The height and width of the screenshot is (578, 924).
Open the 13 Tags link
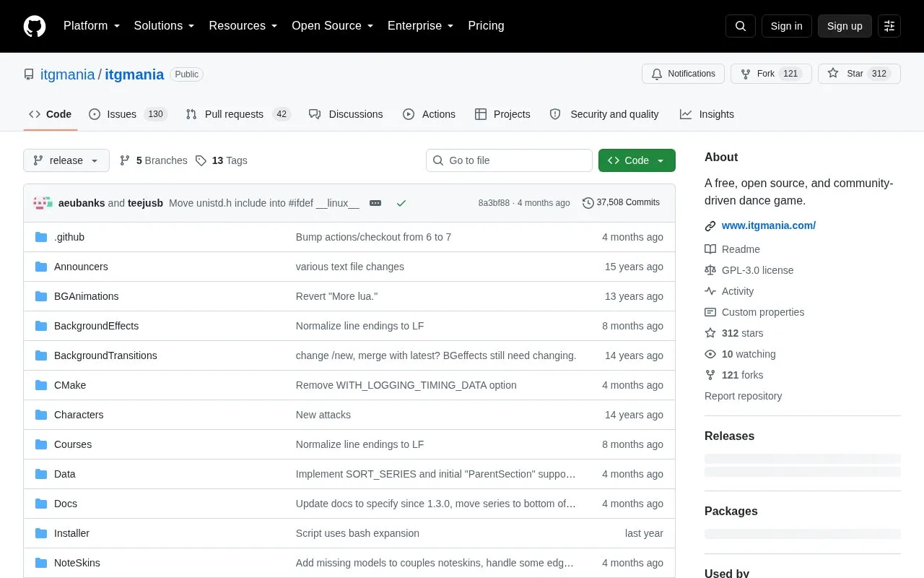(221, 160)
